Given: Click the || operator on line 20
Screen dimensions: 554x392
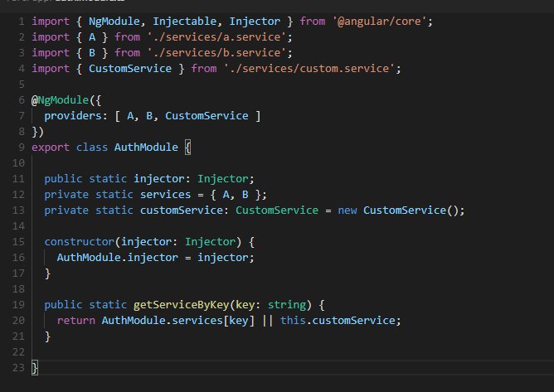Looking at the screenshot, I should pos(267,321).
